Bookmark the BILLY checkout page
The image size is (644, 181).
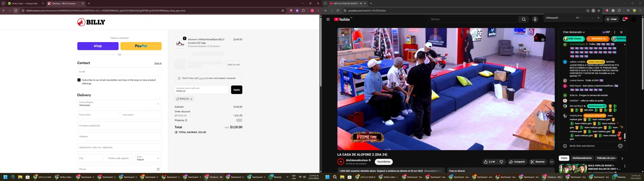coord(283,10)
